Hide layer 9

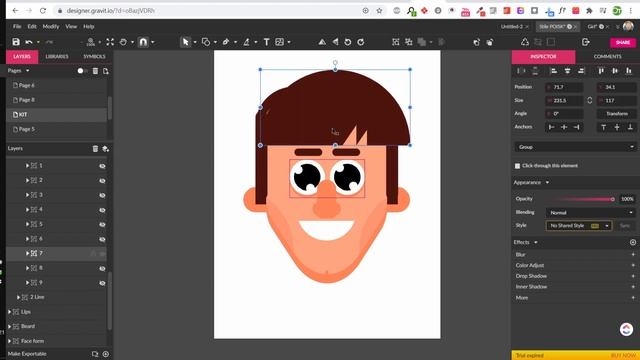point(102,283)
